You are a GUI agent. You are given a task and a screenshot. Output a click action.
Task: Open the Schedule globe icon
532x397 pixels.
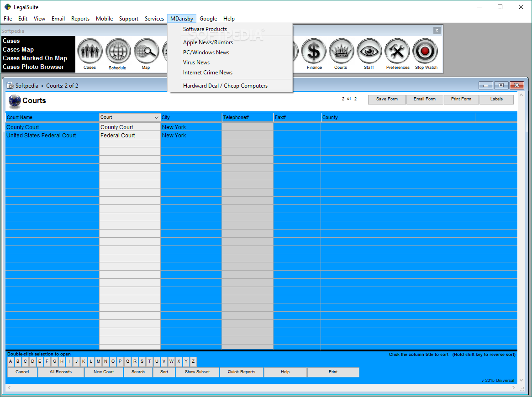pos(118,51)
